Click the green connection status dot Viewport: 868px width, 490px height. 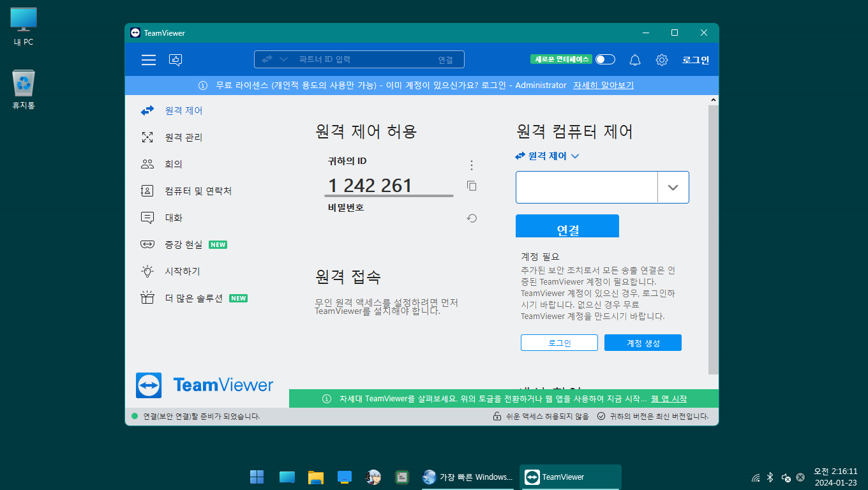(x=135, y=417)
